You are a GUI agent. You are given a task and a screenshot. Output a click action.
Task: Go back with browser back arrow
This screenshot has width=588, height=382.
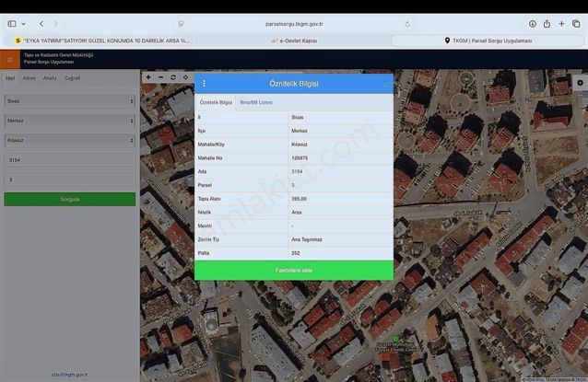[x=41, y=24]
